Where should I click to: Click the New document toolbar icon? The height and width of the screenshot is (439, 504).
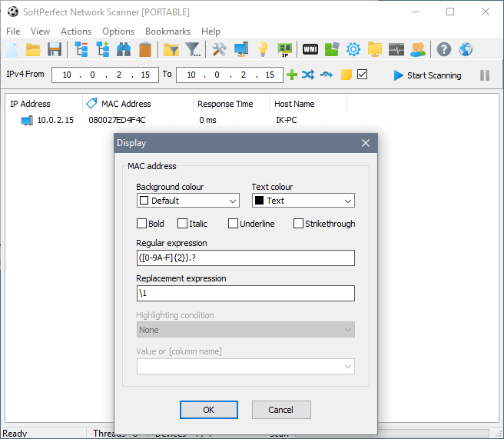tap(12, 49)
